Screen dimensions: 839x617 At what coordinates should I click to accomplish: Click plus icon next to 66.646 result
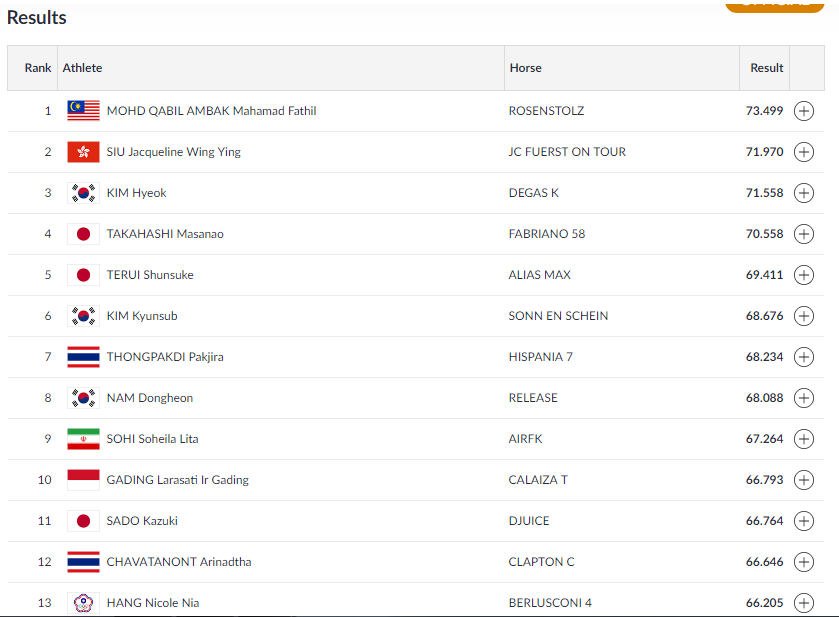804,562
